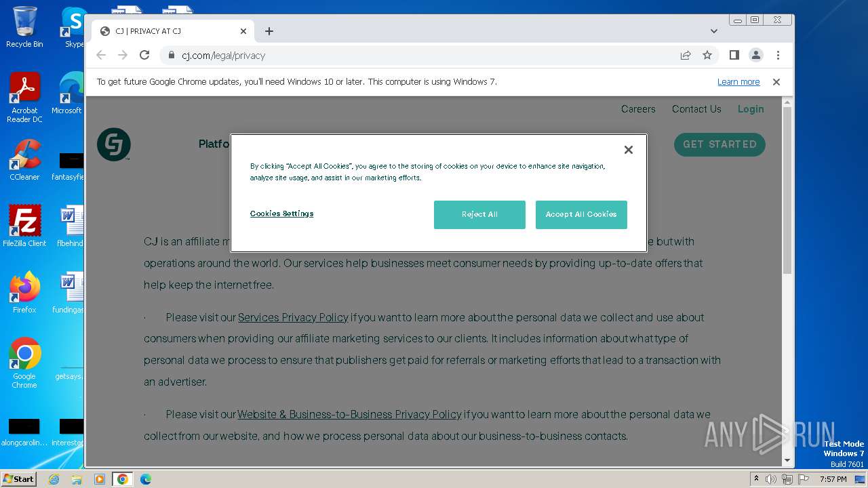Open the Recycle Bin desktop icon
Screen dimensions: 868x488
pyautogui.click(x=24, y=27)
